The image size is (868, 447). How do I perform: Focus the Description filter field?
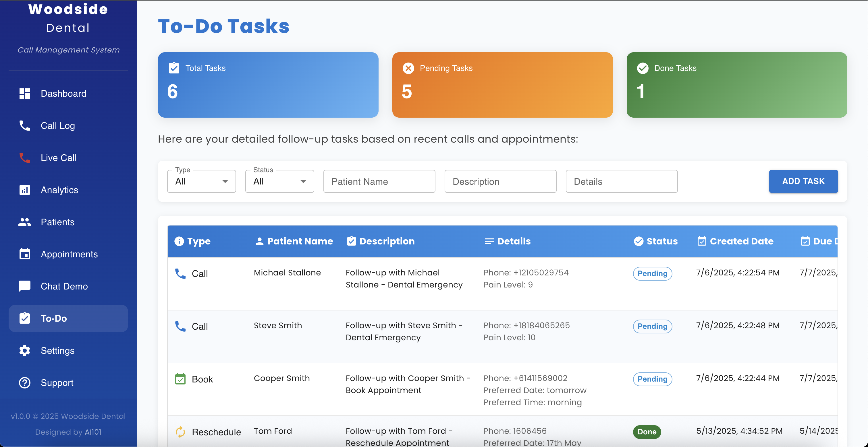[x=500, y=181]
